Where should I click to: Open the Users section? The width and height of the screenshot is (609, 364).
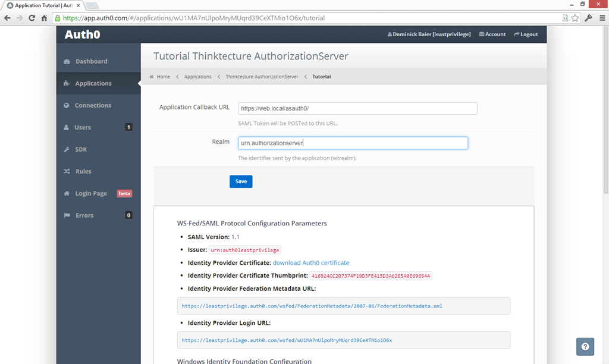coord(83,127)
